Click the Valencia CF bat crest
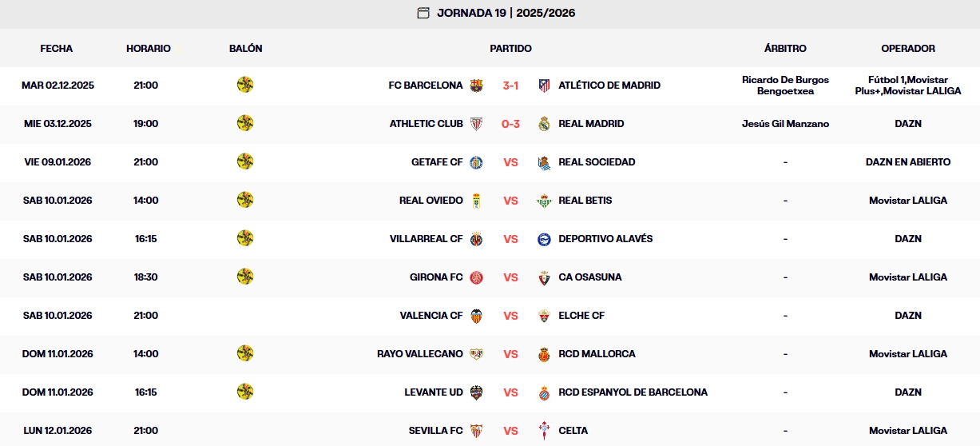 coord(477,316)
